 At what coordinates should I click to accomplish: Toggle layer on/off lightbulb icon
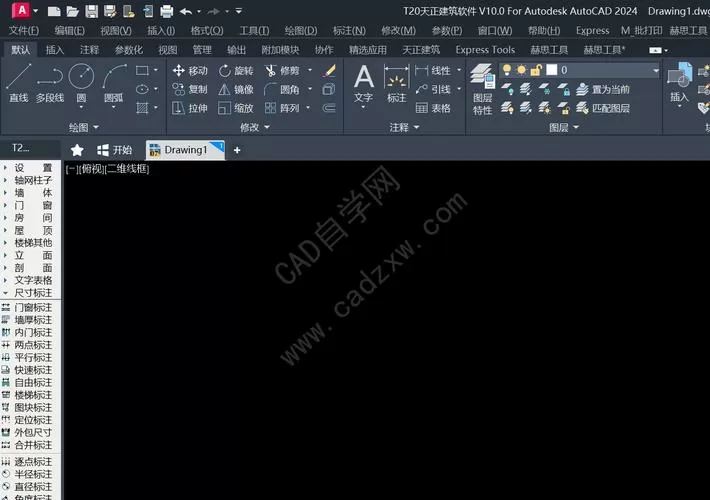click(x=507, y=70)
